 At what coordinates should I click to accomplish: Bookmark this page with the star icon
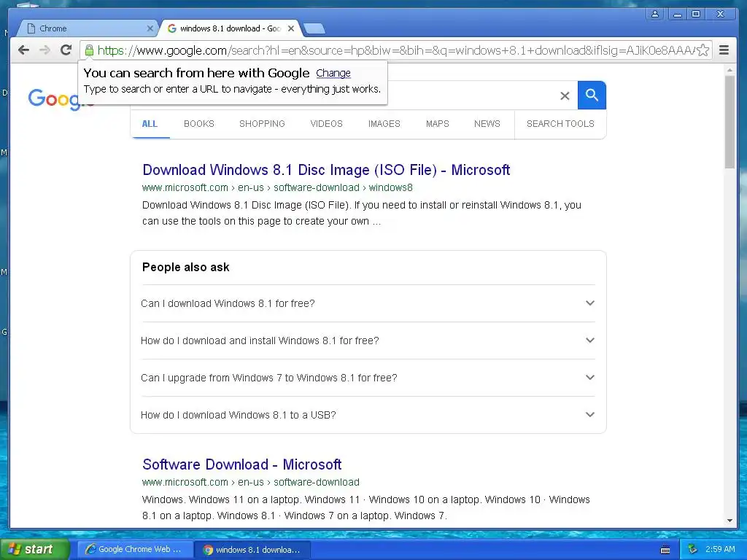tap(703, 50)
